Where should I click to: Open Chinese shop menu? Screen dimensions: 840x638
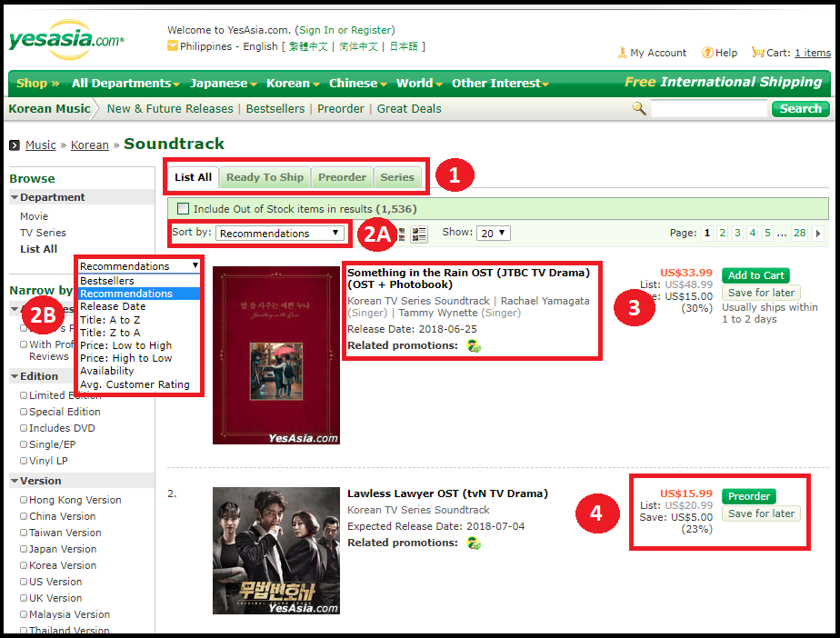pyautogui.click(x=358, y=84)
